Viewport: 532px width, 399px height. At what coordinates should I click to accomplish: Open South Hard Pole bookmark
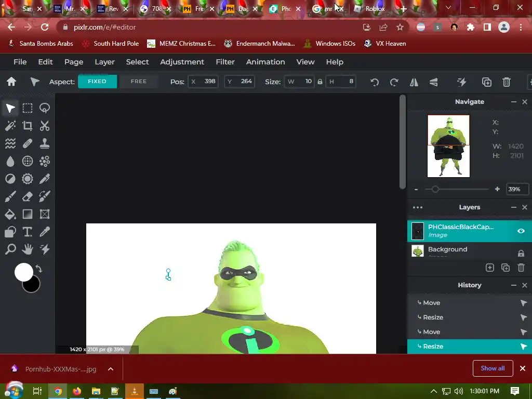tap(111, 44)
